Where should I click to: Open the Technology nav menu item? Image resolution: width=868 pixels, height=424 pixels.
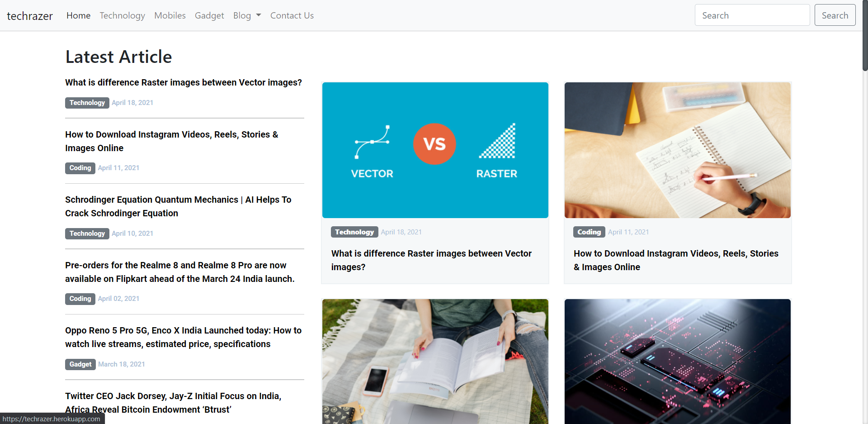pos(122,15)
